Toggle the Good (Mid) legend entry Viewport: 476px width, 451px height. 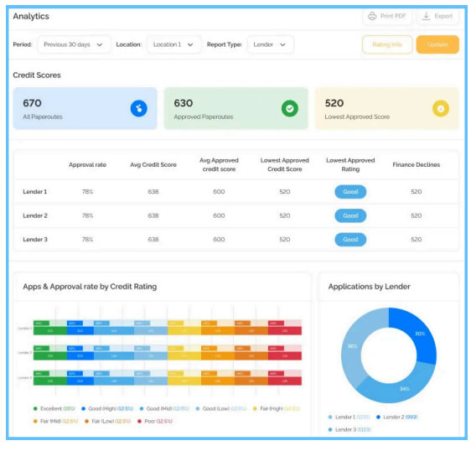[x=164, y=408]
